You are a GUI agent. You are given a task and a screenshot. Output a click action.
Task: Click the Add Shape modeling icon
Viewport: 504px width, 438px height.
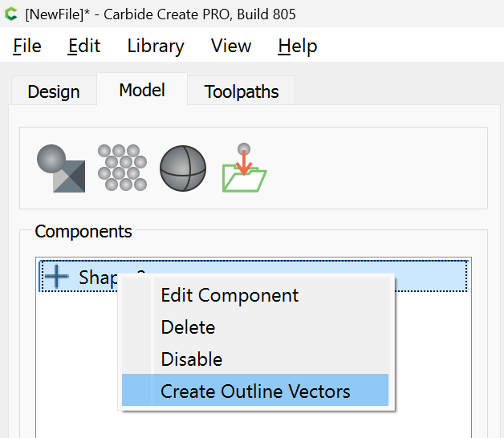(x=61, y=168)
